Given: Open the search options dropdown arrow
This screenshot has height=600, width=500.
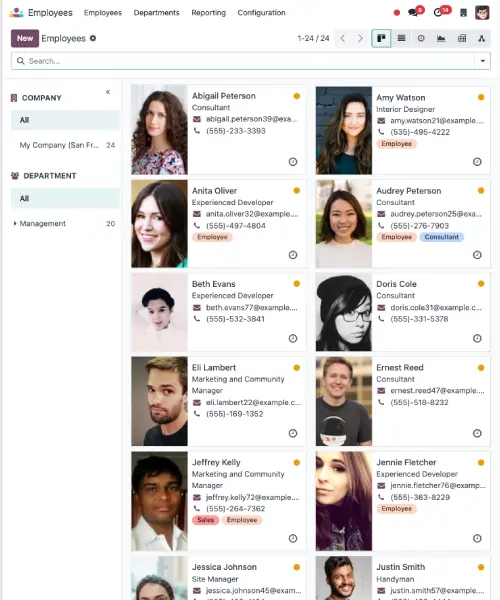Looking at the screenshot, I should tap(482, 61).
